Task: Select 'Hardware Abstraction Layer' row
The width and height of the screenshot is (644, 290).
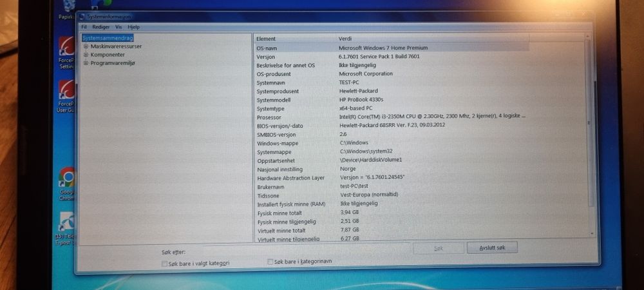Action: click(392, 178)
